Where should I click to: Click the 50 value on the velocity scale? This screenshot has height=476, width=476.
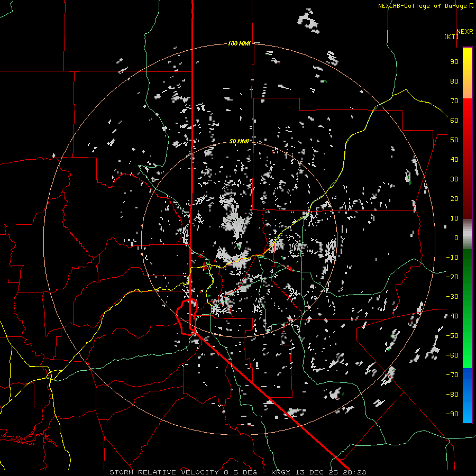(x=454, y=140)
